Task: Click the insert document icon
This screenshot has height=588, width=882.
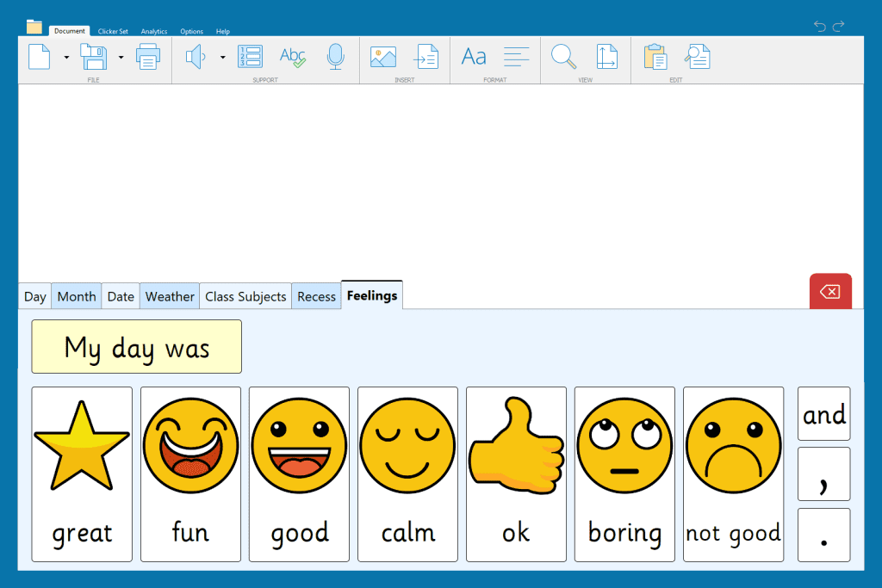Action: pyautogui.click(x=425, y=57)
